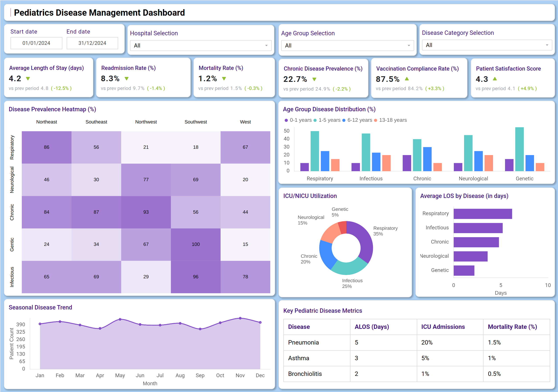The height and width of the screenshot is (392, 558).
Task: Click the Mortality Rate (%) table header
Action: [x=516, y=327]
